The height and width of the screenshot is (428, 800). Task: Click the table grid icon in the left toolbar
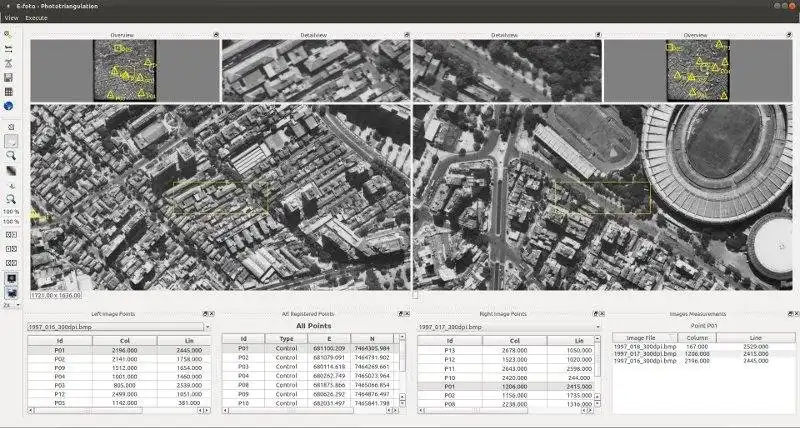9,92
